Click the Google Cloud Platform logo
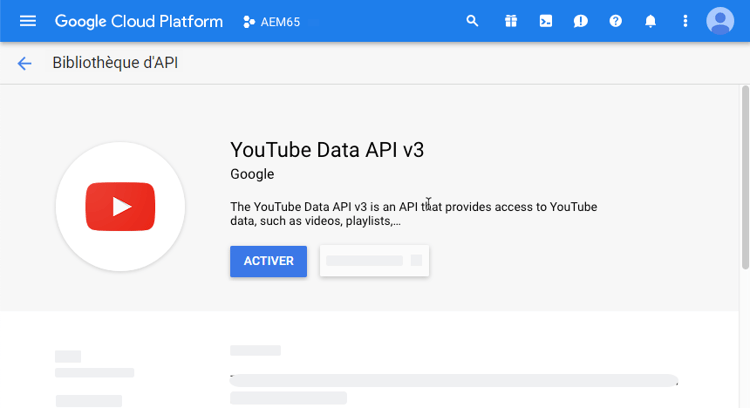 139,22
